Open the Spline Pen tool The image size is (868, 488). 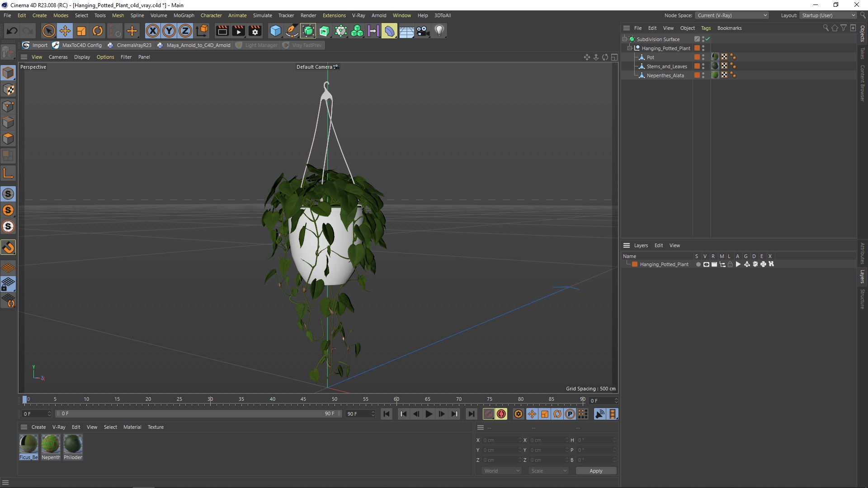pyautogui.click(x=292, y=31)
